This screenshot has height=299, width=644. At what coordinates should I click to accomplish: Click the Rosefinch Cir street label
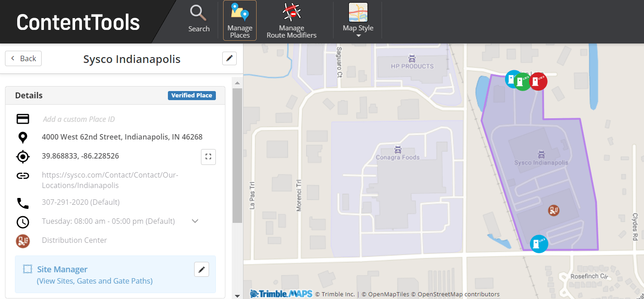[x=588, y=276]
